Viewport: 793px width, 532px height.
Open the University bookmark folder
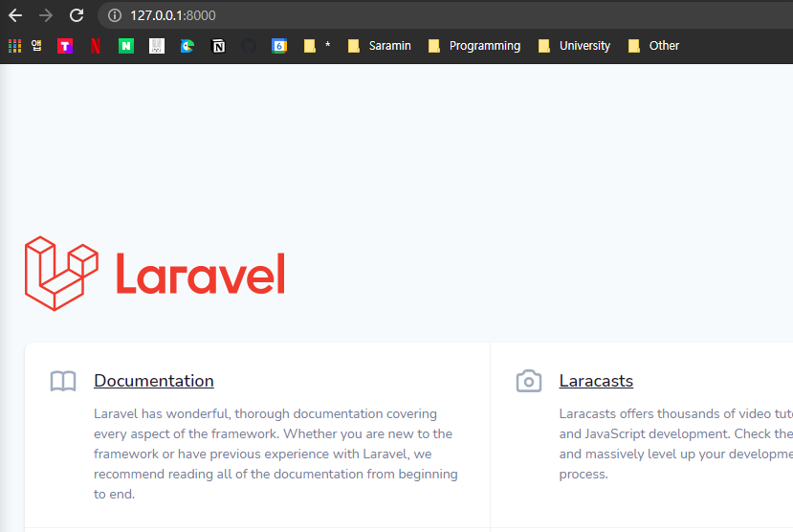click(x=575, y=46)
